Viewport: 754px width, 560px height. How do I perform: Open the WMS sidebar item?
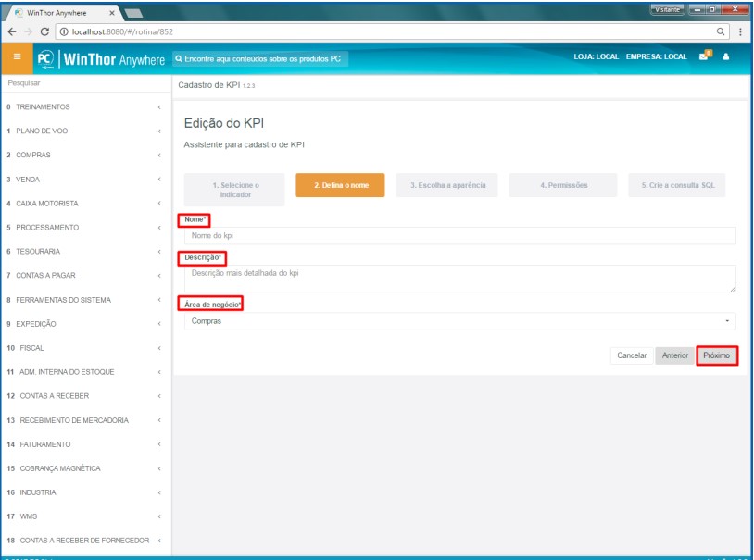(84, 516)
